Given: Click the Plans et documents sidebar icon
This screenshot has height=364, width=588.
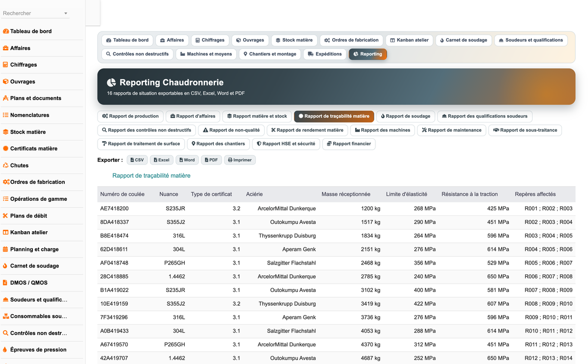Looking at the screenshot, I should [6, 98].
